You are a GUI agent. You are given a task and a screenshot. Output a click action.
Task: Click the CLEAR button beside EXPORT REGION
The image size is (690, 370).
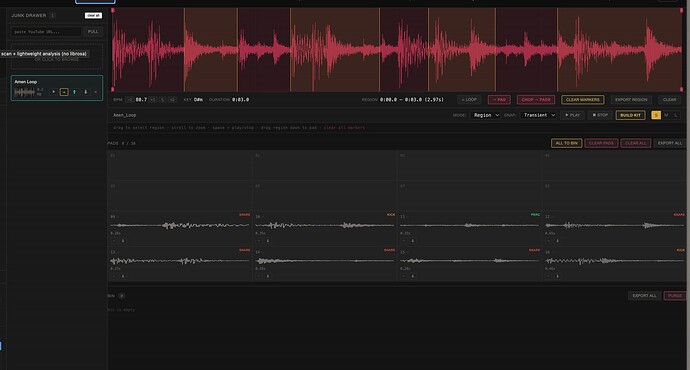pyautogui.click(x=669, y=100)
